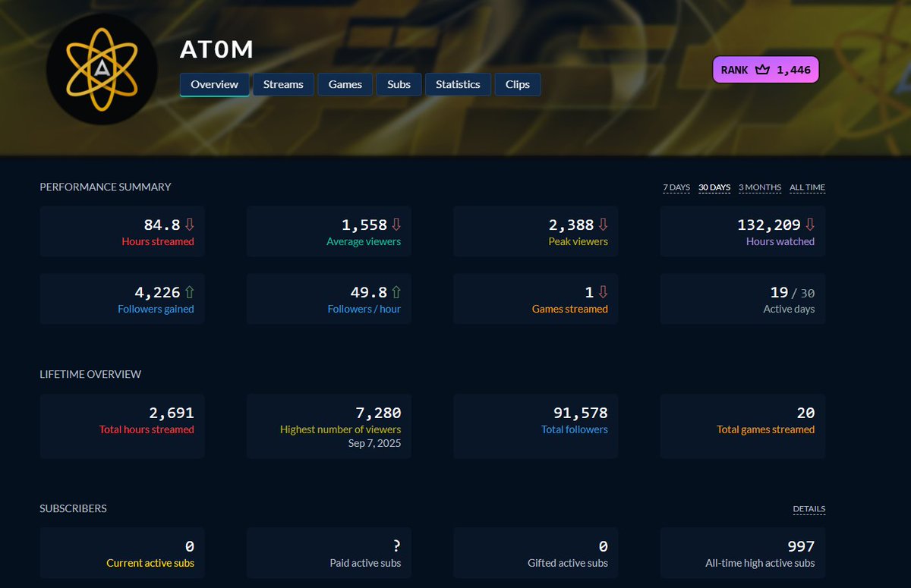This screenshot has height=588, width=911.
Task: Click the Total hours streamed label
Action: click(x=147, y=429)
